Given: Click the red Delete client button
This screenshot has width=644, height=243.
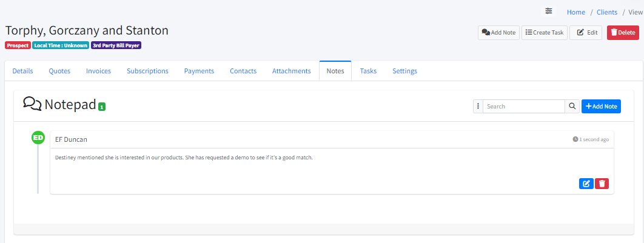Looking at the screenshot, I should [622, 33].
